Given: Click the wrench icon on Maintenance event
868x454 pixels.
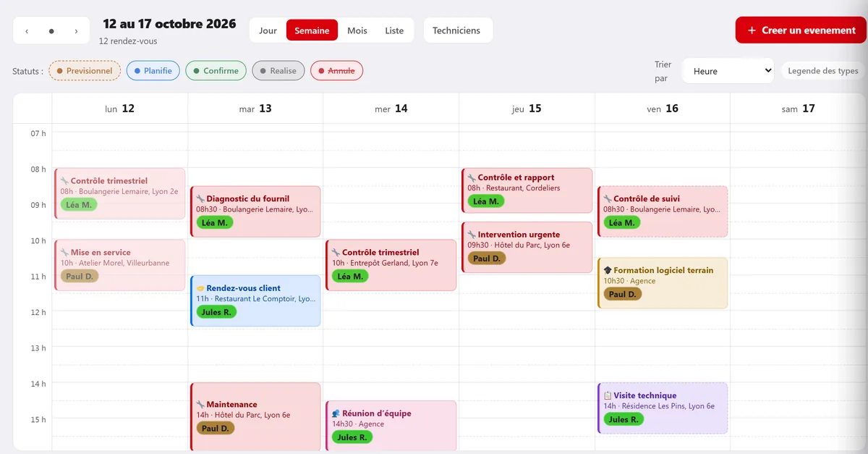Looking at the screenshot, I should coord(200,405).
